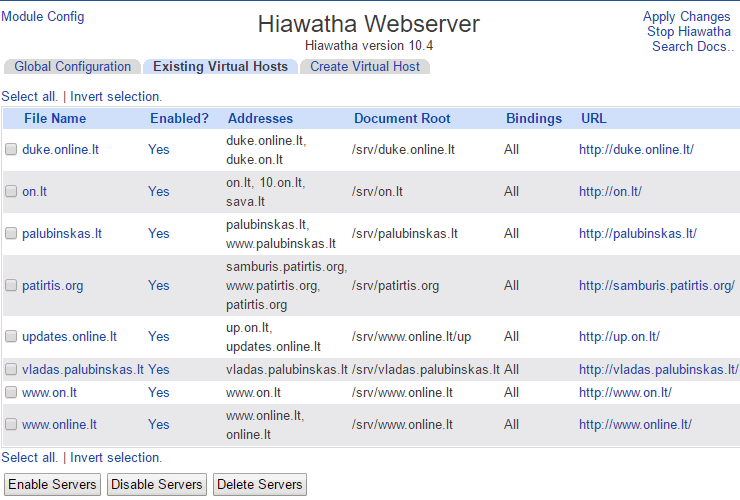This screenshot has height=500, width=740.
Task: Open the on.lt file name link
Action: tap(34, 191)
